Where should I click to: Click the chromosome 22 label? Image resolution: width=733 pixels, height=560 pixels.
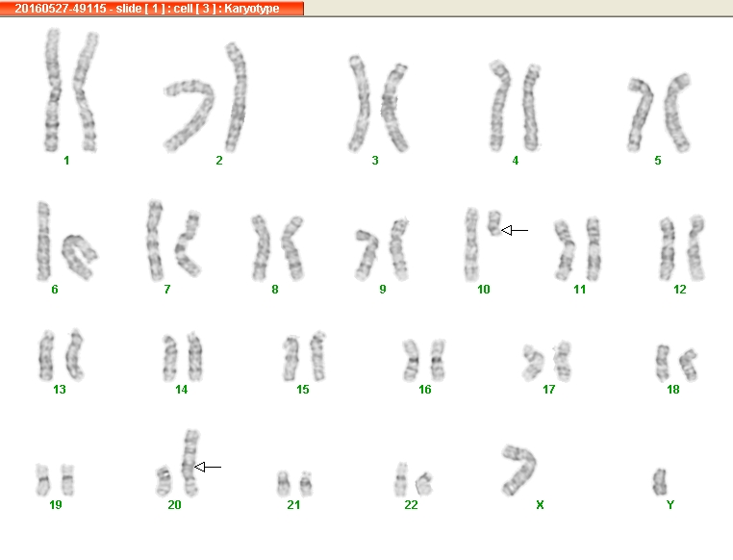(411, 505)
